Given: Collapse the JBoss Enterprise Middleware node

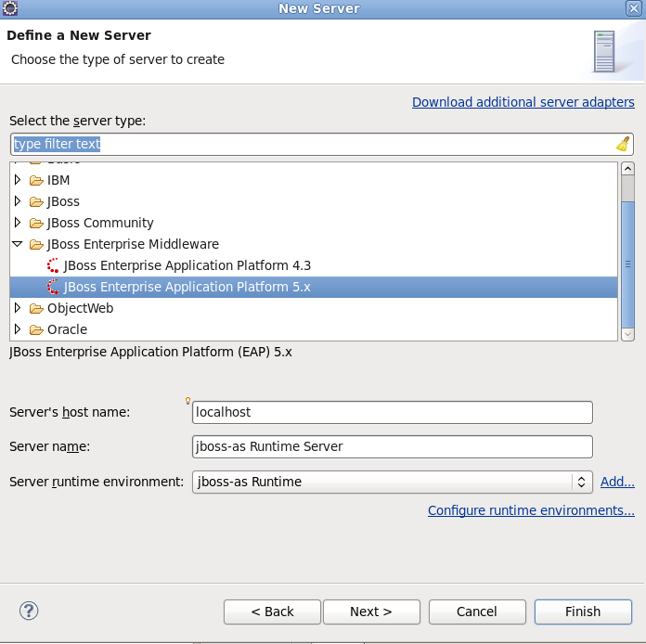Looking at the screenshot, I should click(18, 244).
